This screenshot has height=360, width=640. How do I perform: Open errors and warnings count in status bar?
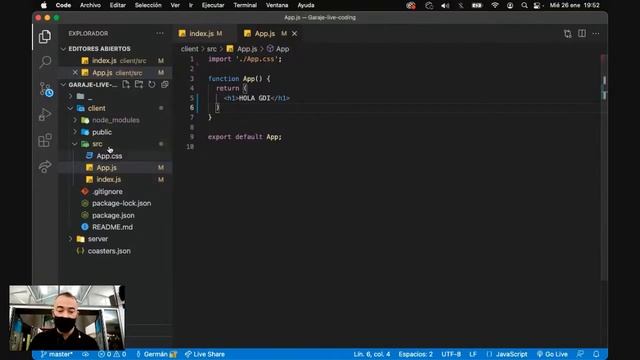(112, 354)
